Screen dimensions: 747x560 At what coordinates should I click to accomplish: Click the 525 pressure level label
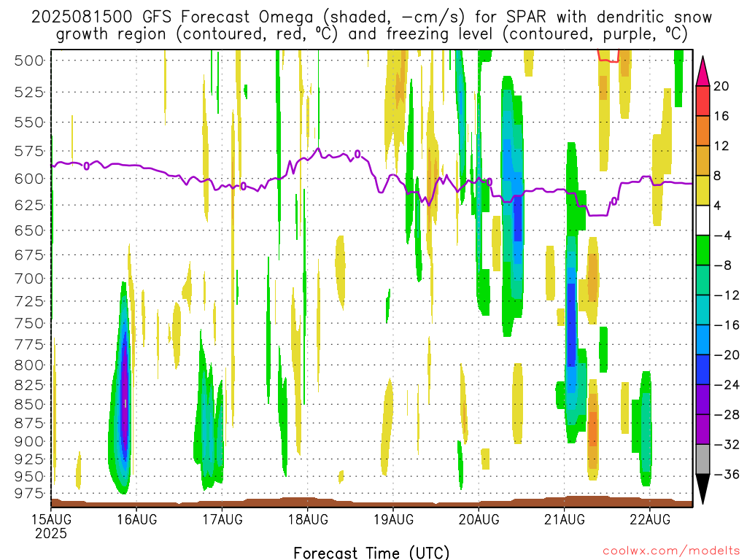click(x=28, y=92)
